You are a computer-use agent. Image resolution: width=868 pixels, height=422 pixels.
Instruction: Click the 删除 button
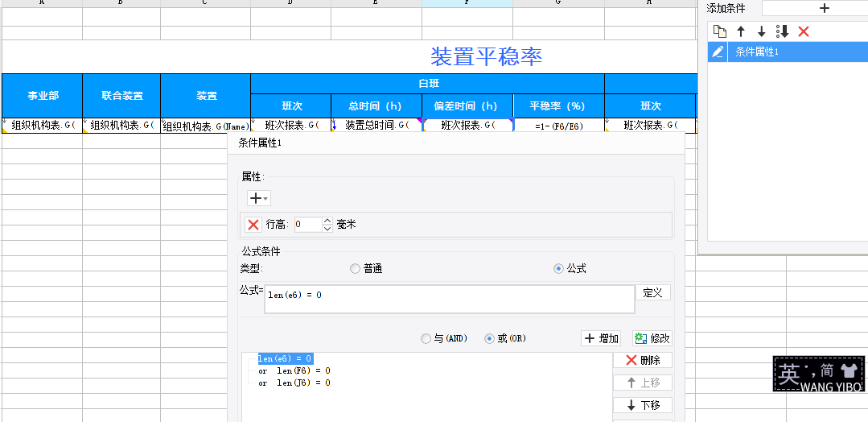coord(643,361)
